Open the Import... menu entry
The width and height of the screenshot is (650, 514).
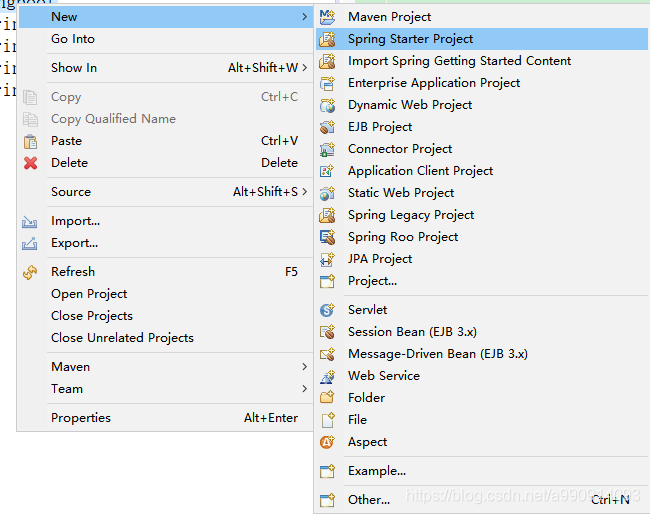(x=165, y=221)
